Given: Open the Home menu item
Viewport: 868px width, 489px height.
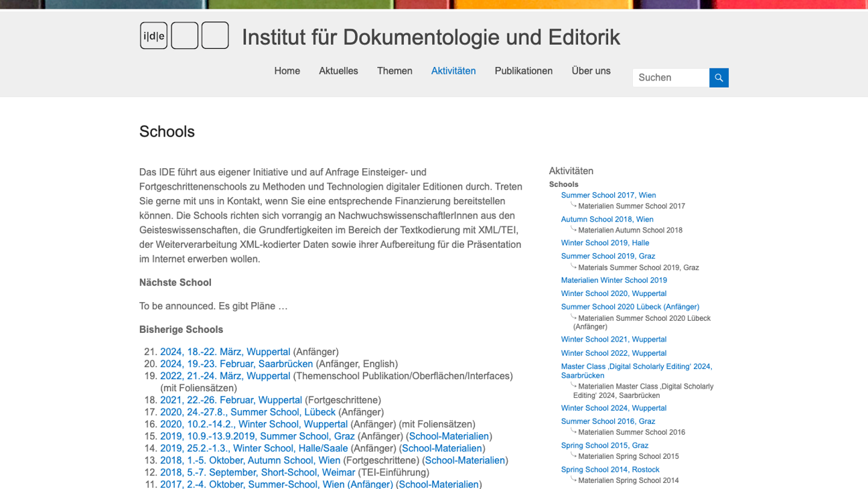Looking at the screenshot, I should tap(287, 70).
